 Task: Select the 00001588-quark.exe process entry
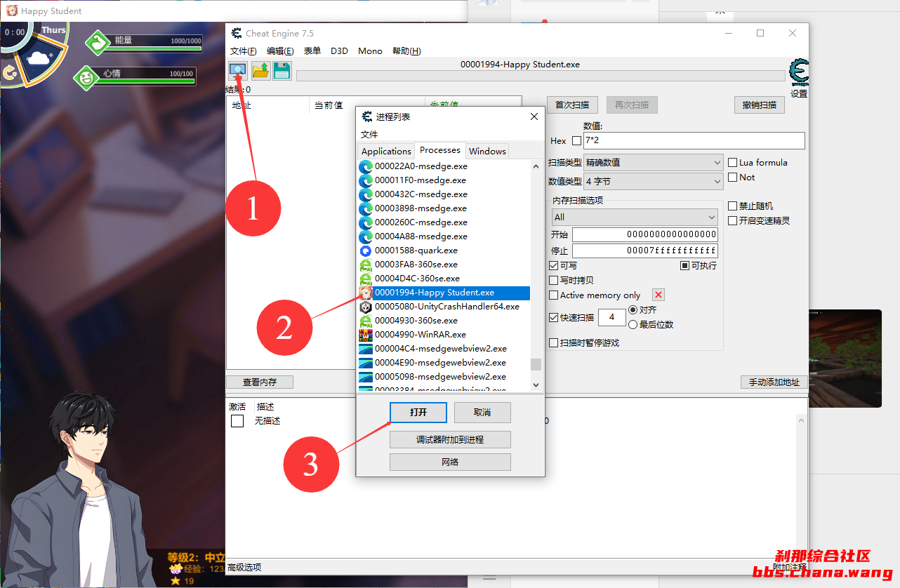[416, 250]
